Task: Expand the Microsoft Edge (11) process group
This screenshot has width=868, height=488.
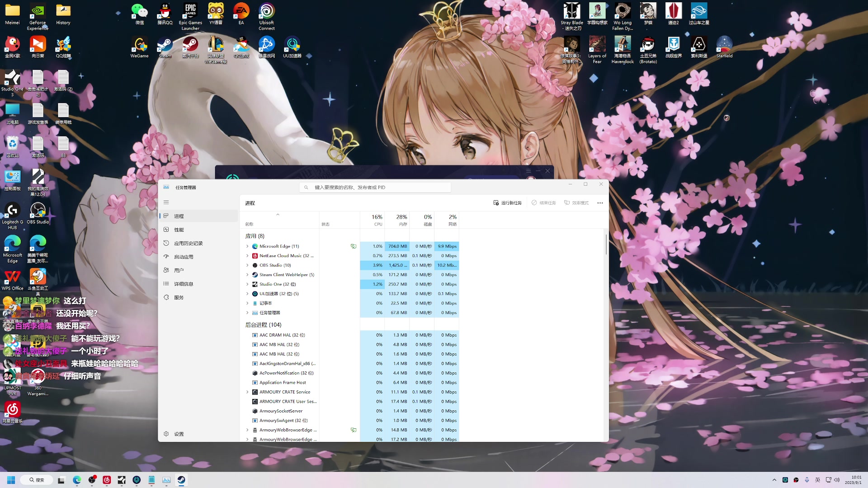Action: pyautogui.click(x=247, y=246)
